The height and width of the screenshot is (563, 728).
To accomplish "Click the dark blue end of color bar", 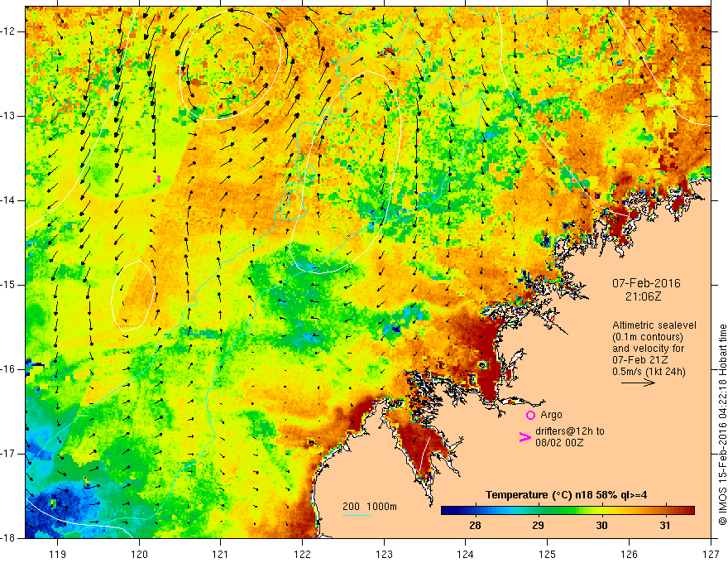I will [x=446, y=510].
